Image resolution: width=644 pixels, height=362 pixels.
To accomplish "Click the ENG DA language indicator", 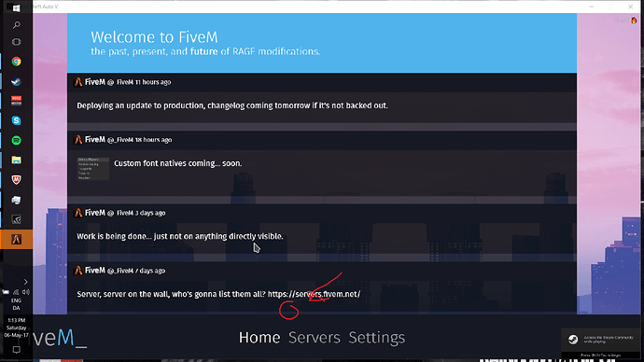I will click(x=17, y=304).
